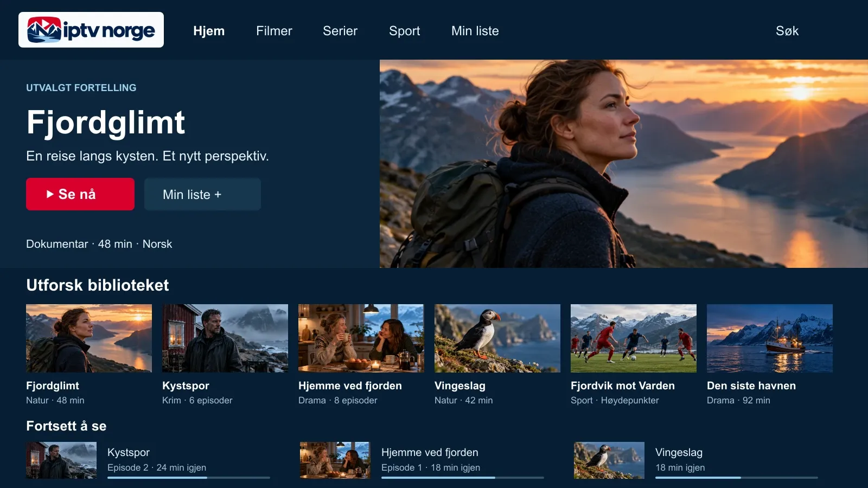Viewport: 868px width, 488px height.
Task: Open Min liste in the top navigation
Action: [x=475, y=31]
